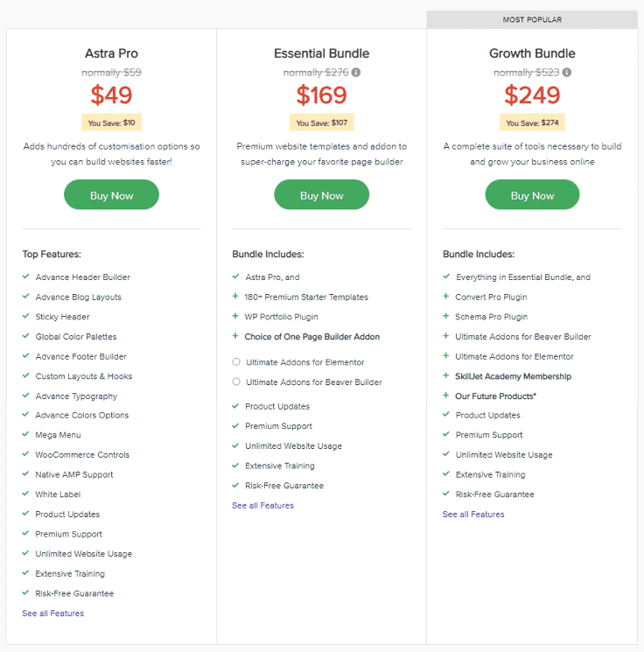
Task: Click info icon beside Growth Bundle normal price
Action: [x=567, y=73]
